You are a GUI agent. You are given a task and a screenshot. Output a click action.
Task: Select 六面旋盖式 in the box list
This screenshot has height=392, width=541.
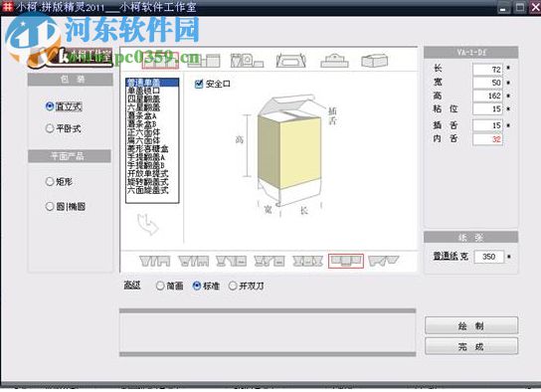click(x=152, y=190)
